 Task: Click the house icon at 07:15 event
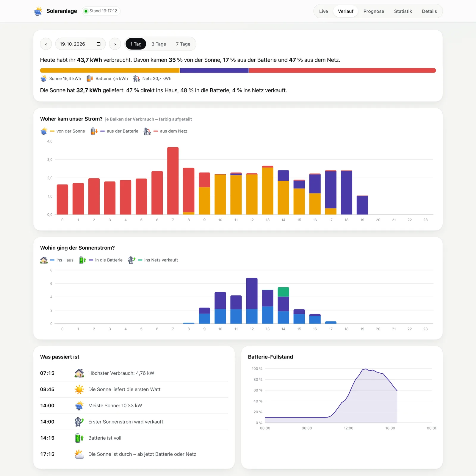79,373
